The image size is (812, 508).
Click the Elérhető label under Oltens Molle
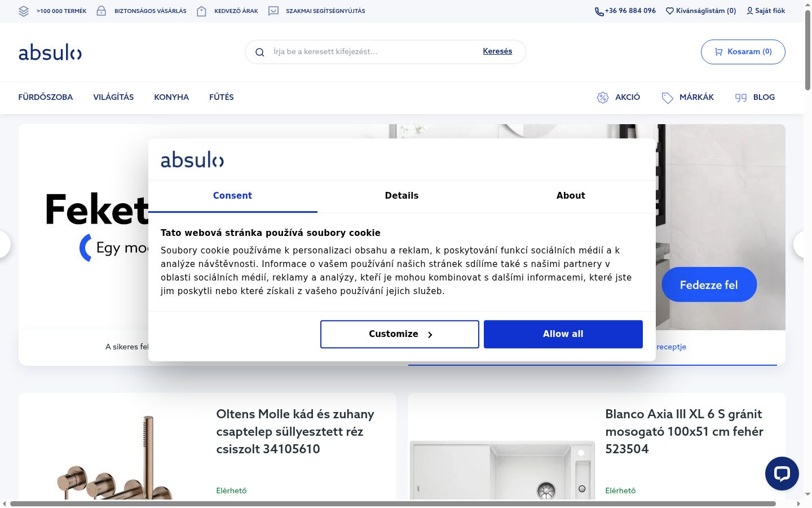pyautogui.click(x=231, y=491)
